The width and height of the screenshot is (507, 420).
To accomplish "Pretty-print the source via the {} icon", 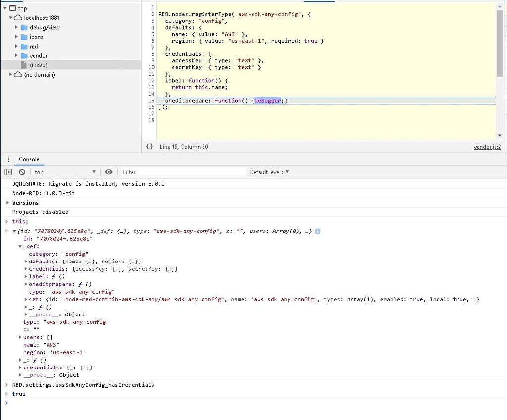I will pos(148,147).
